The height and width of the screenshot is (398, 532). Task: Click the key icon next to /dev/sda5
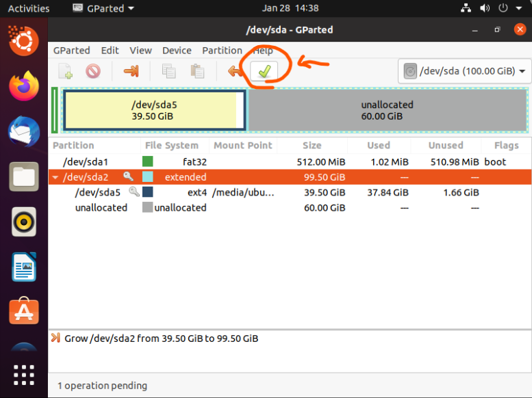coord(134,191)
